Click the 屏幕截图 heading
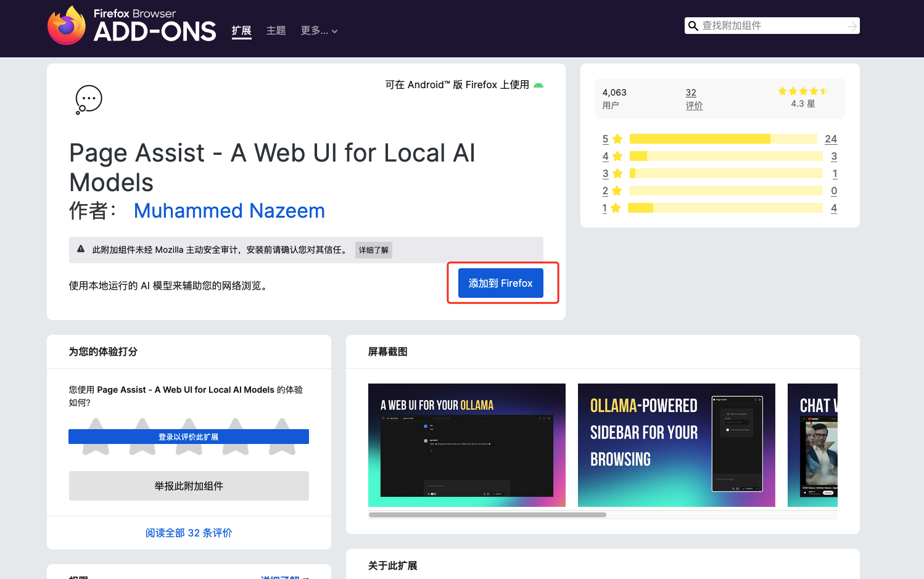This screenshot has height=579, width=924. [388, 351]
